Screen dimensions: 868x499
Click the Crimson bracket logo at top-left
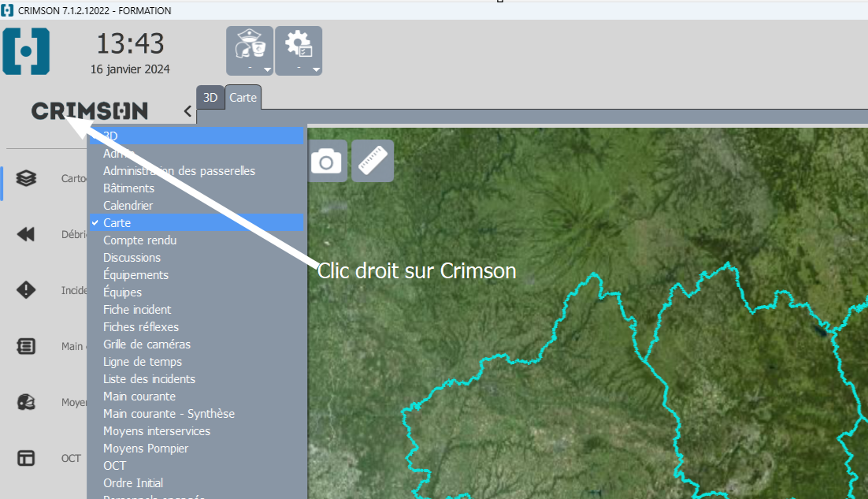(x=26, y=51)
